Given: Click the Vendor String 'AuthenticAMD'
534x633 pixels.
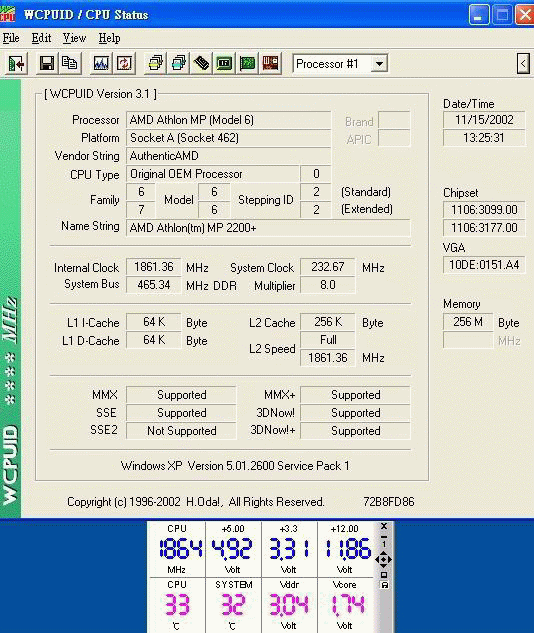Looking at the screenshot, I should click(228, 156).
